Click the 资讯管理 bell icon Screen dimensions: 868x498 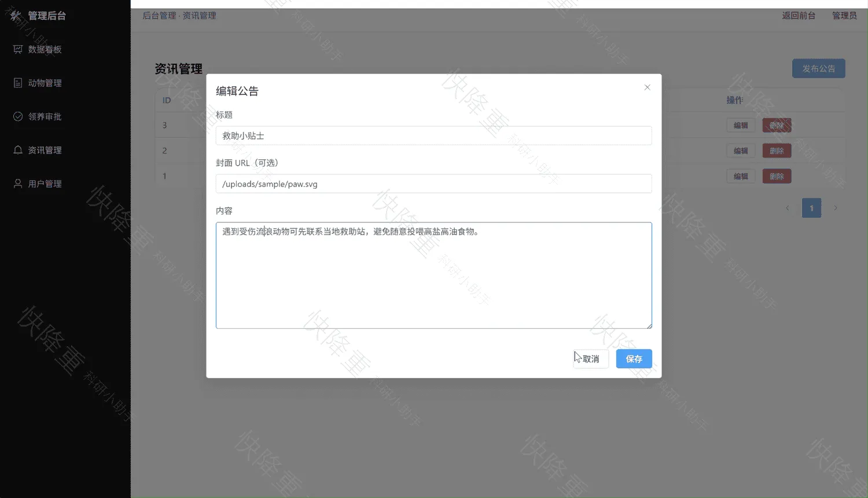point(18,150)
